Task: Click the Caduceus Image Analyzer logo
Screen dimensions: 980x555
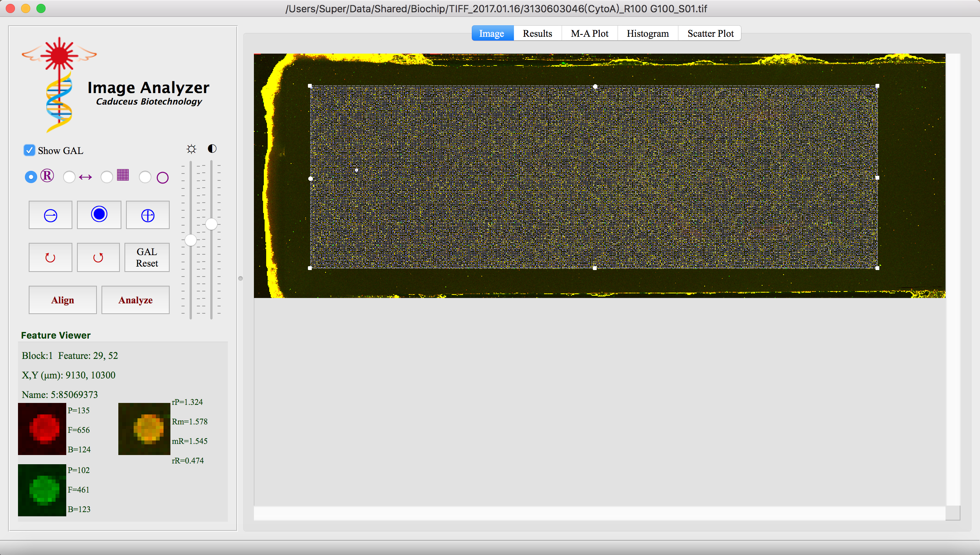Action: 59,85
